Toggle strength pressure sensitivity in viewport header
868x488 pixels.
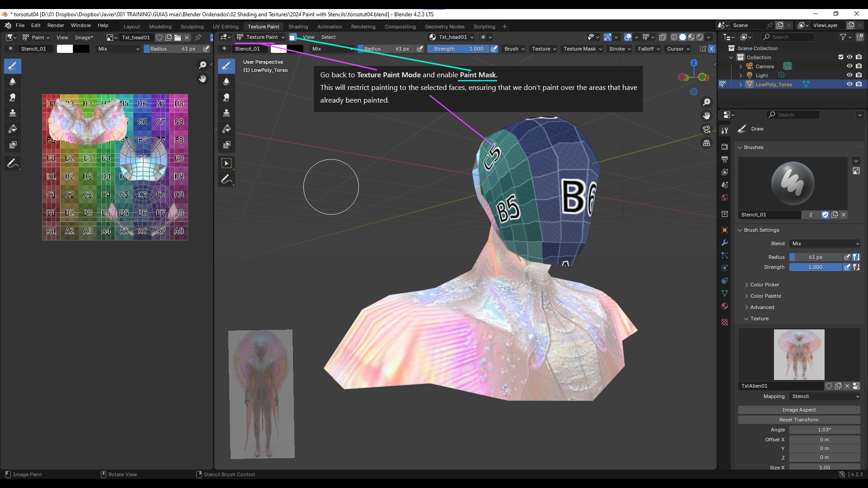point(494,49)
